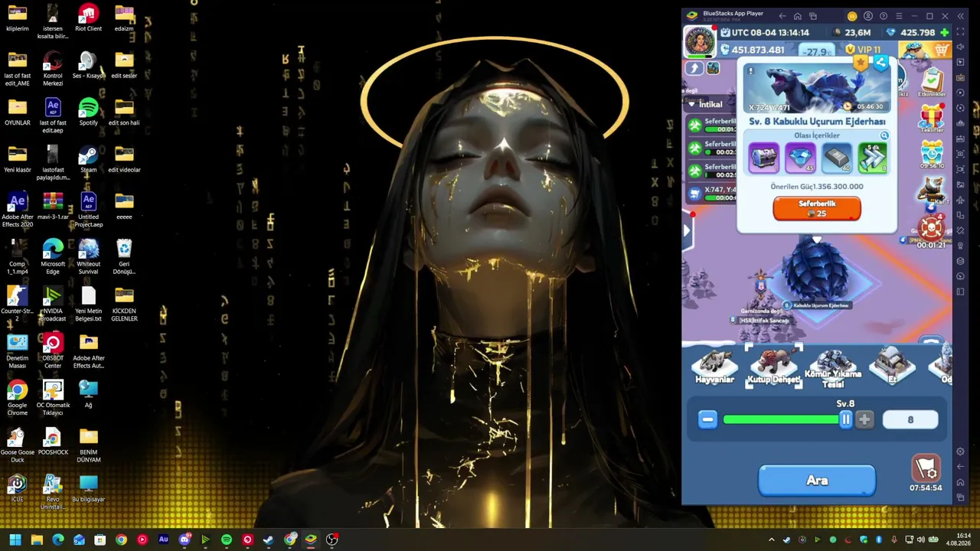Click the level number input field
The image size is (980, 551).
910,419
